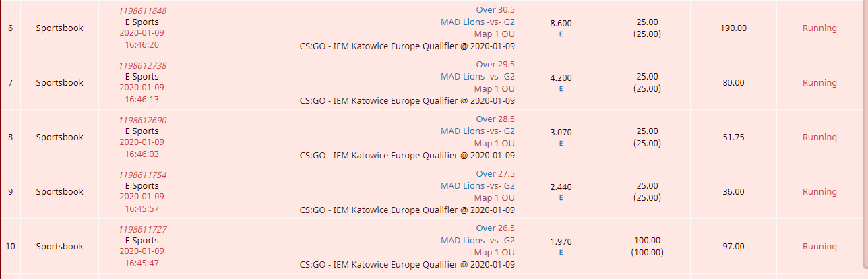Image resolution: width=868 pixels, height=279 pixels.
Task: Click the E icon below odds 4.200
Action: [561, 88]
